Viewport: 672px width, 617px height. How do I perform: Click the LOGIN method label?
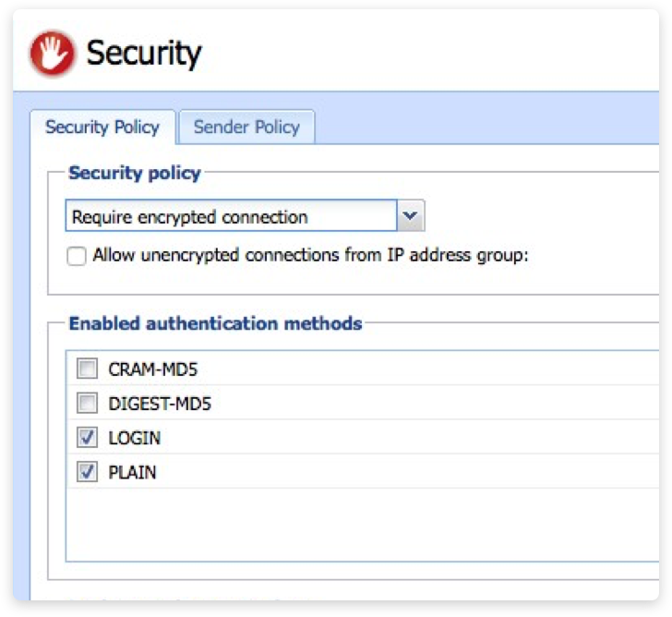[135, 438]
